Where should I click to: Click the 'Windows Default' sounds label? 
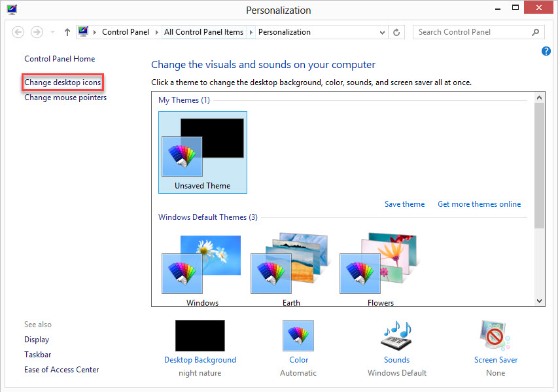tap(397, 373)
